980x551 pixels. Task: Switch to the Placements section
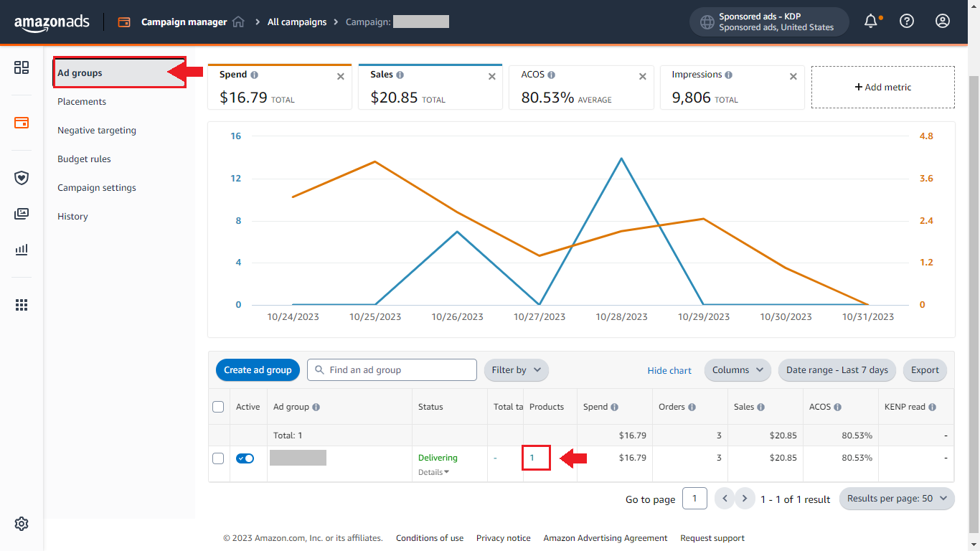pos(81,101)
